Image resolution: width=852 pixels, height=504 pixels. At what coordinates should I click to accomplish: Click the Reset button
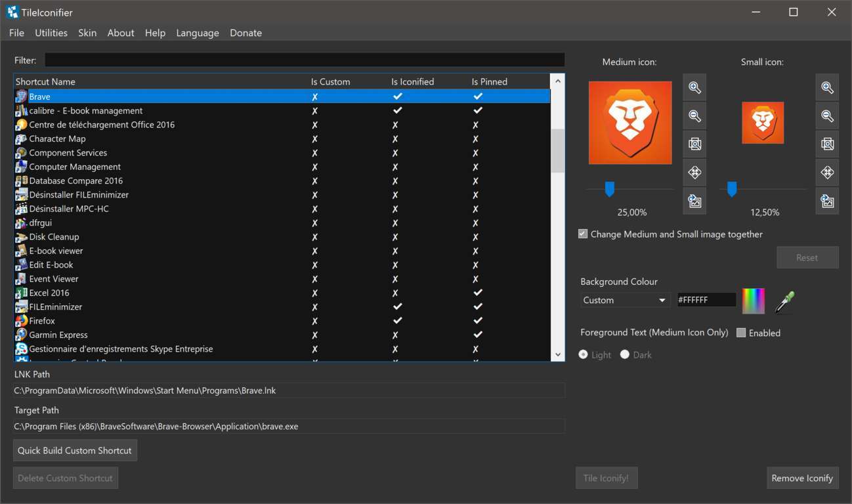(807, 257)
